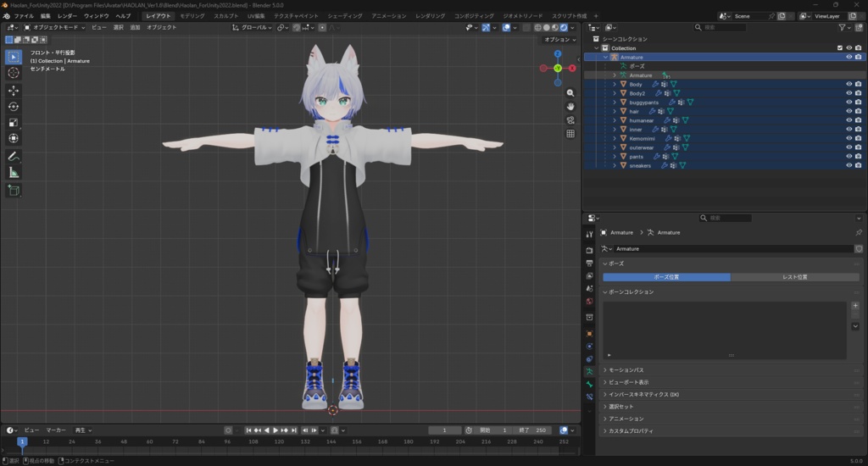868x466 pixels.
Task: Select the Annotate tool
Action: point(14,157)
